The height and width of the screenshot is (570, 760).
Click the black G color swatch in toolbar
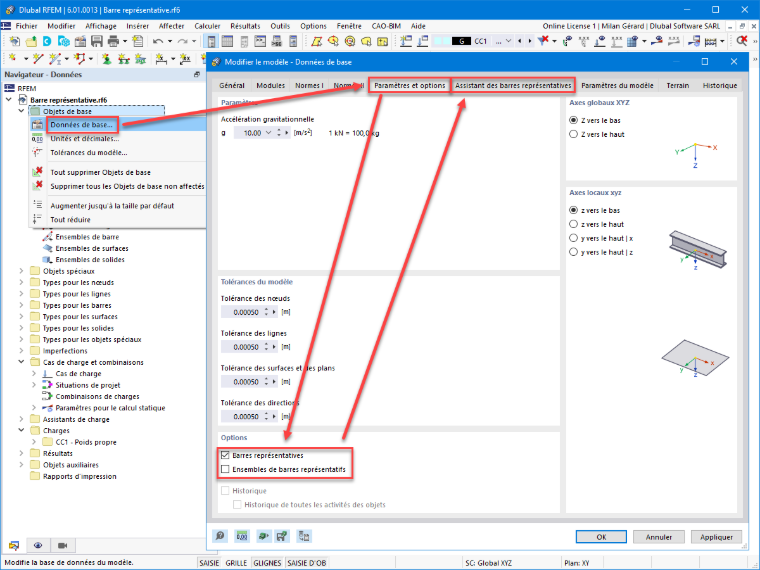[461, 41]
